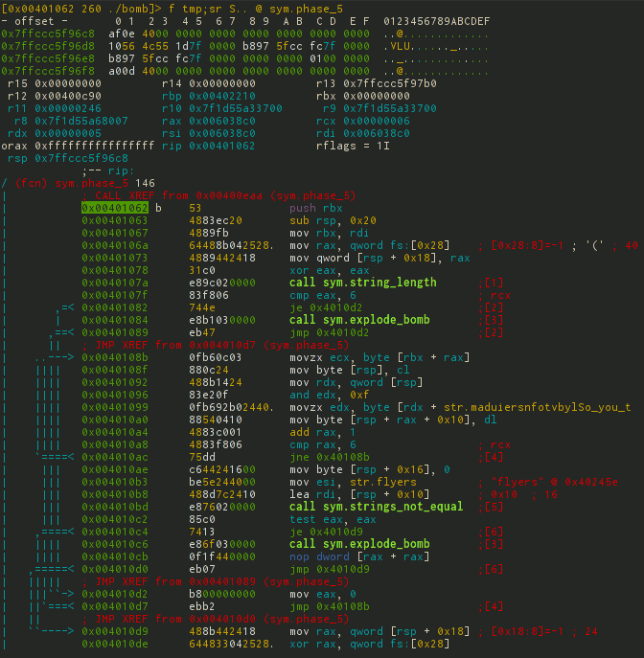
Task: Click 'mov rax, qword [rsp + 0x18]' instruction
Action: (x=379, y=631)
